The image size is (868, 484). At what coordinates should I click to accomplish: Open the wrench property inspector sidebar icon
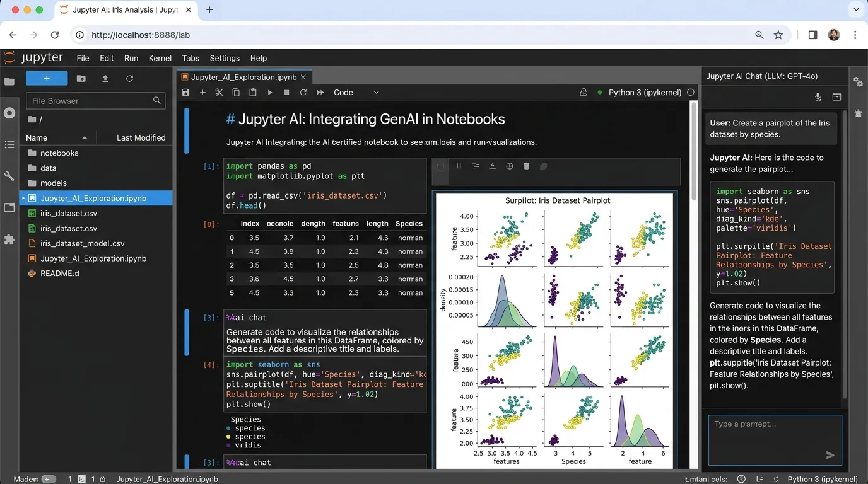click(x=9, y=176)
